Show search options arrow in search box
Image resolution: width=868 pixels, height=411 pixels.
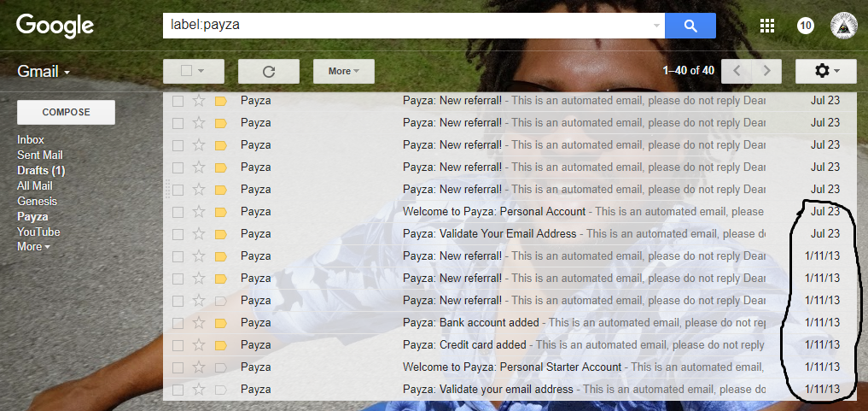coord(656,26)
